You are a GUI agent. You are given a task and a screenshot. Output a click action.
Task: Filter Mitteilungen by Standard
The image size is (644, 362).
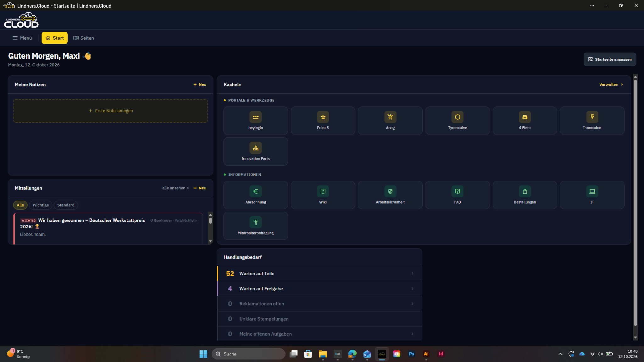click(x=66, y=205)
